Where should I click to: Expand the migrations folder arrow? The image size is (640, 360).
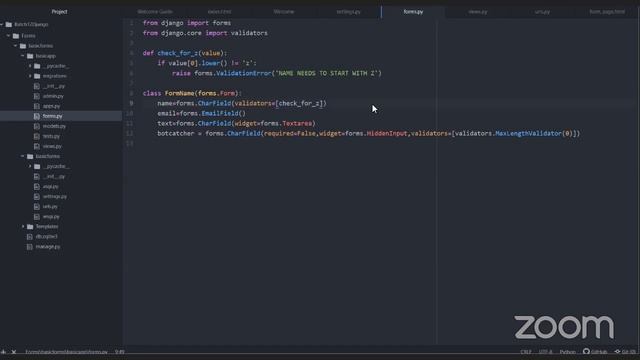[x=30, y=76]
